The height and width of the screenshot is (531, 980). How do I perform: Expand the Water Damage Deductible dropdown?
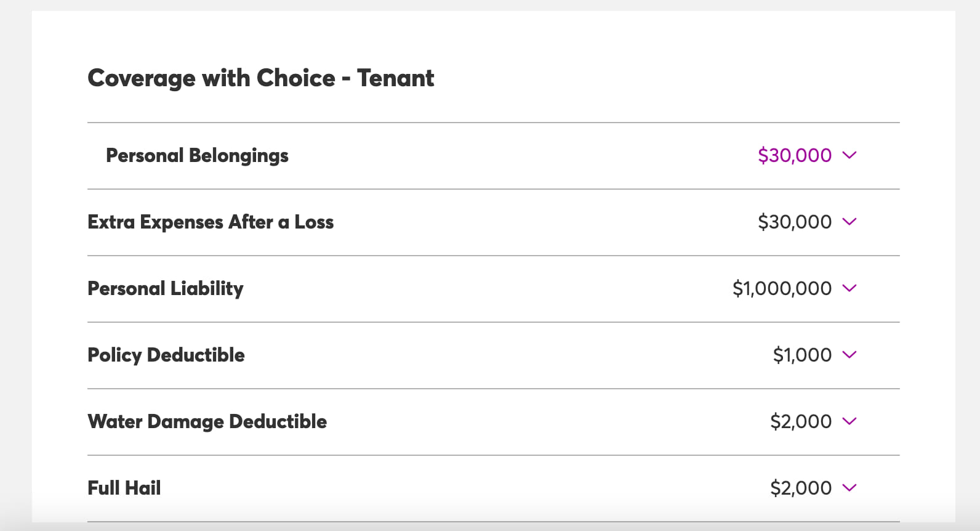tap(851, 421)
